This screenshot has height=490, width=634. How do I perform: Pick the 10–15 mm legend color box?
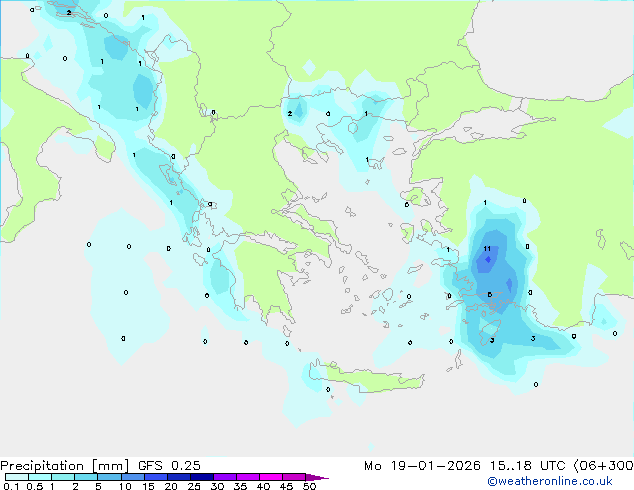click(x=132, y=477)
